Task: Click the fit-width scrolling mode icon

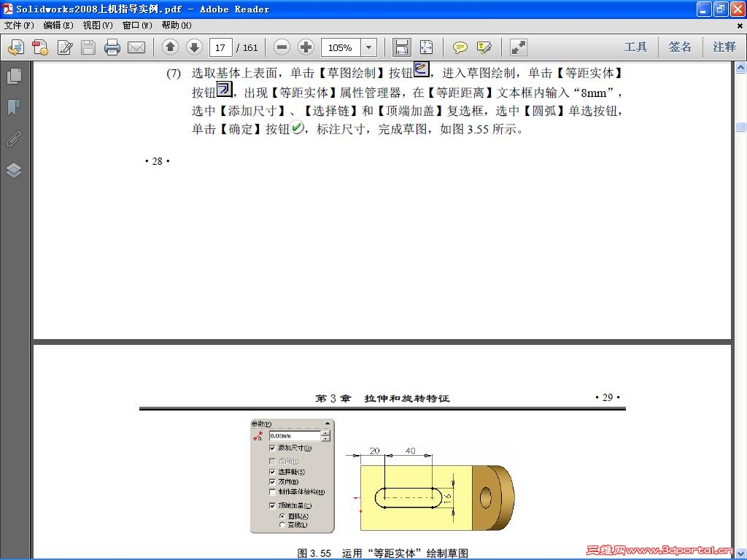Action: point(402,47)
